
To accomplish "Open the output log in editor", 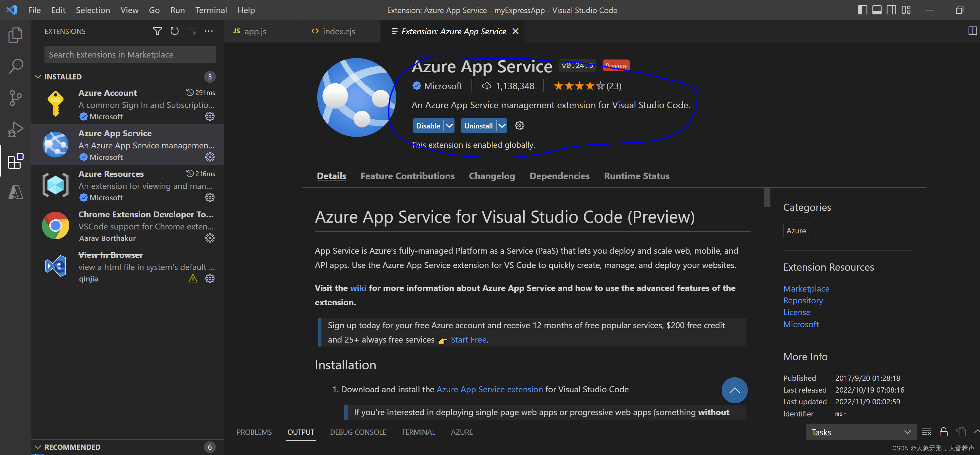I will point(961,432).
